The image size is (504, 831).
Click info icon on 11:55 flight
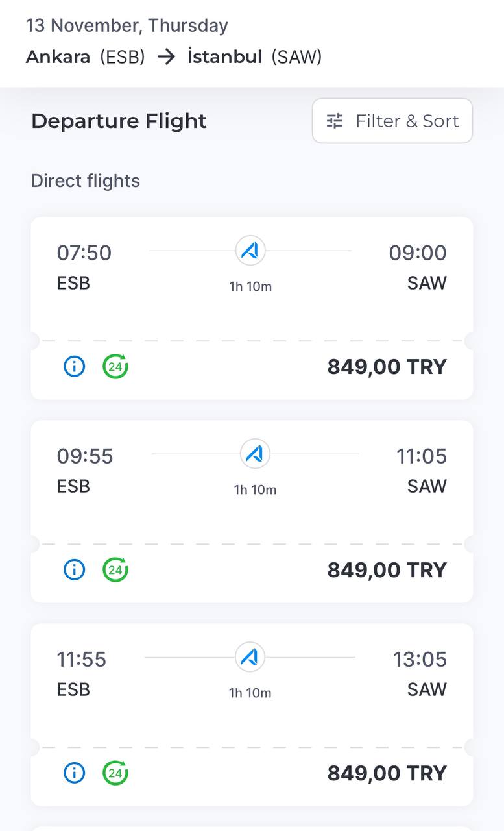[75, 773]
